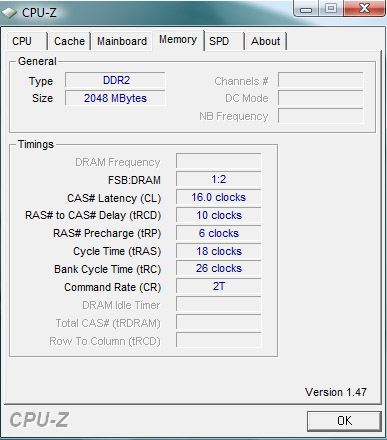The width and height of the screenshot is (387, 440).
Task: Click the 2048 MBytes size field
Action: 115,98
